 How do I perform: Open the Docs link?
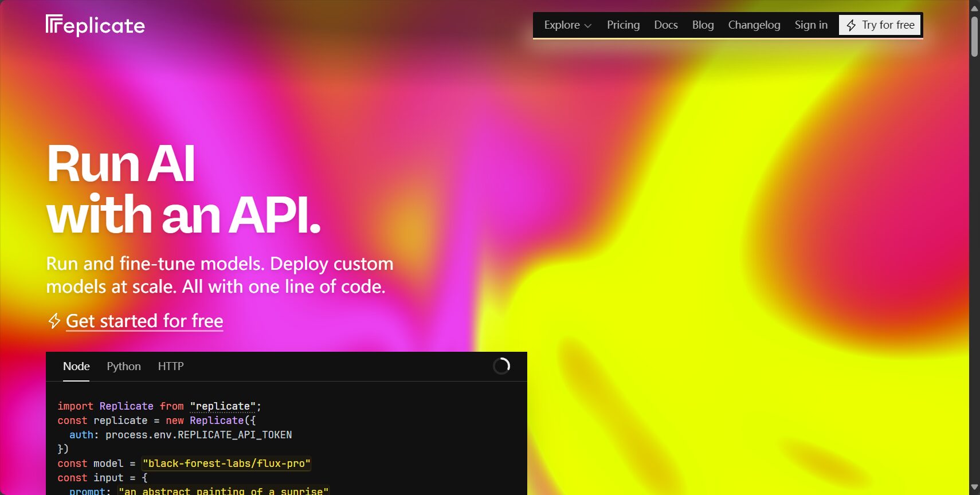[x=666, y=25]
